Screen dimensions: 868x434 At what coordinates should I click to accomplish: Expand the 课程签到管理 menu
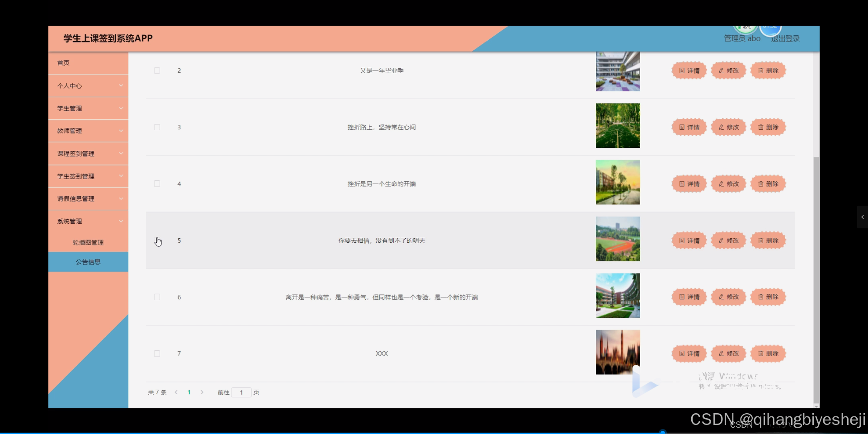click(x=88, y=153)
